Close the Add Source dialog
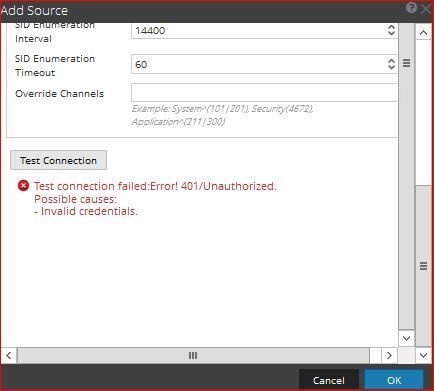434x391 pixels. click(426, 9)
